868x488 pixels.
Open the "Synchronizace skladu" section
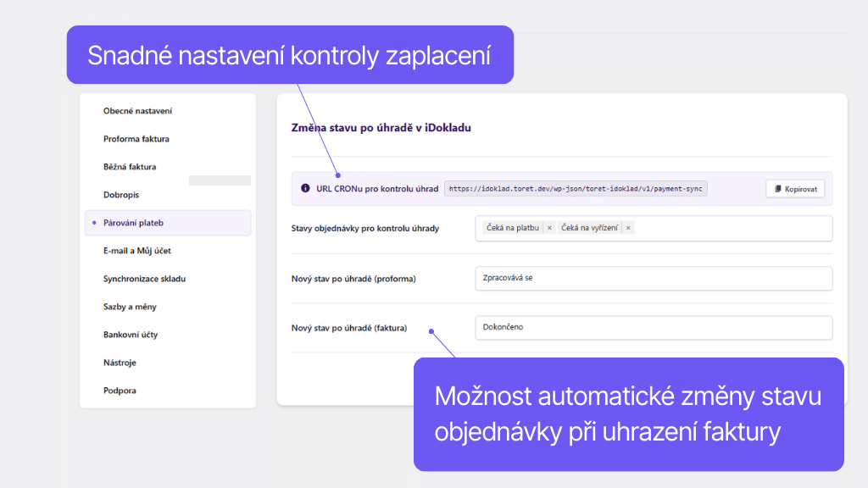tap(143, 279)
